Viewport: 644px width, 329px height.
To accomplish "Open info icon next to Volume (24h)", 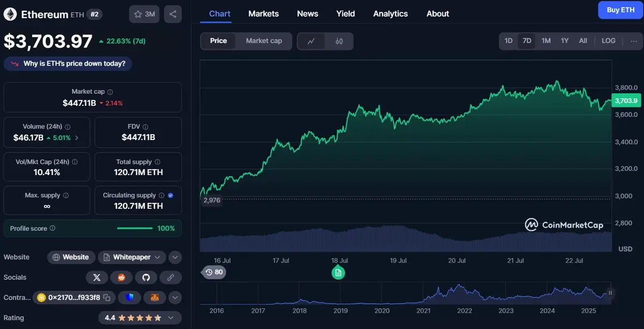I will tap(68, 127).
